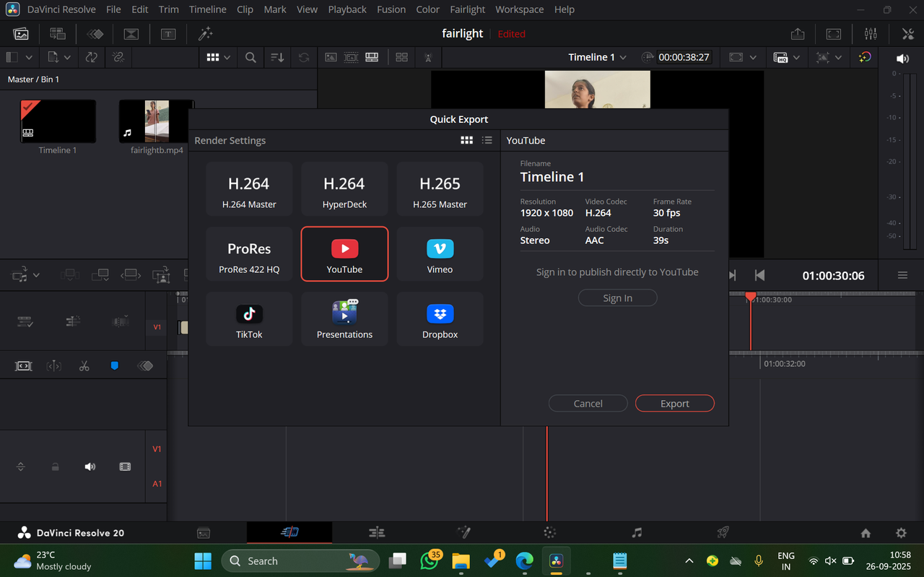Select the Source Tape viewer mode icon
924x577 pixels.
[351, 57]
